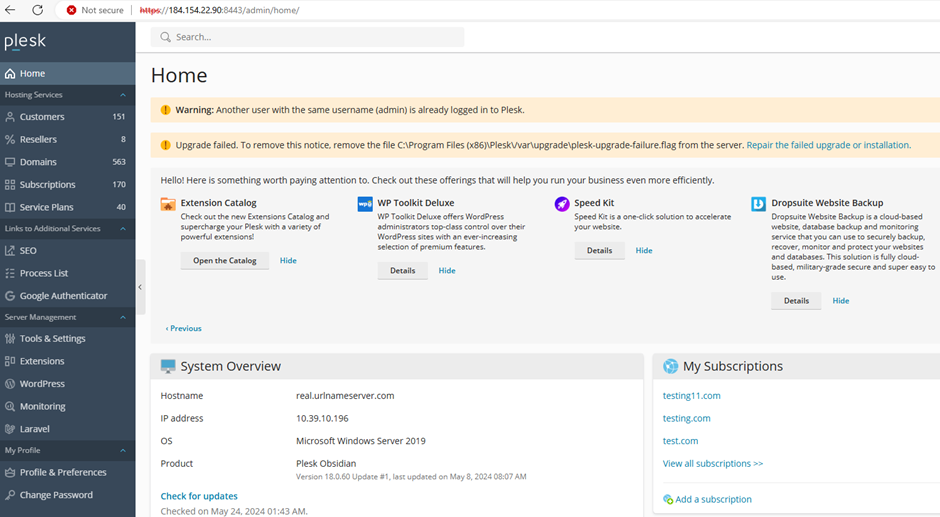Click the Microsoft Windows Server 2019 text
This screenshot has width=940, height=517.
(361, 441)
